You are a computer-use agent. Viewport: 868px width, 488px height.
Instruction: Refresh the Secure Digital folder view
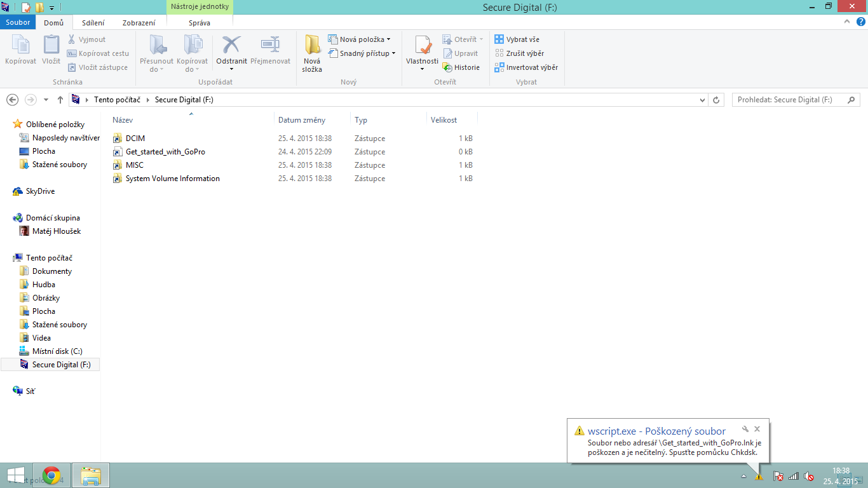[717, 100]
